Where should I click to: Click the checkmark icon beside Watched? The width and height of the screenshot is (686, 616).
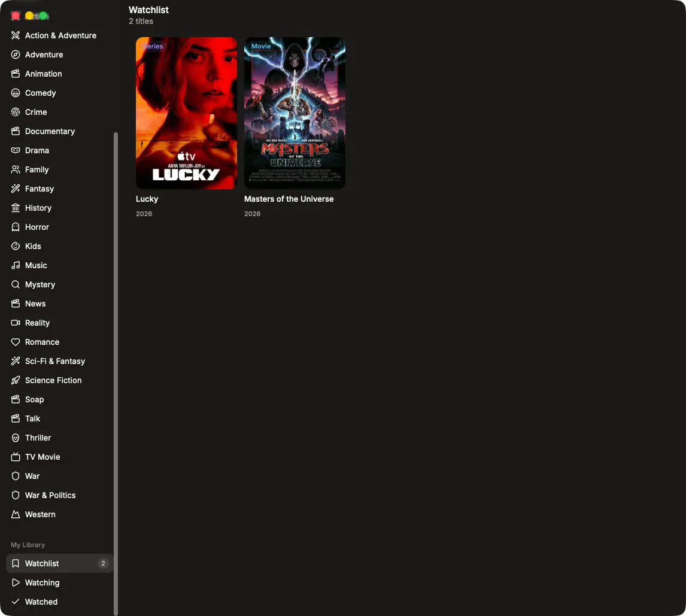[16, 602]
